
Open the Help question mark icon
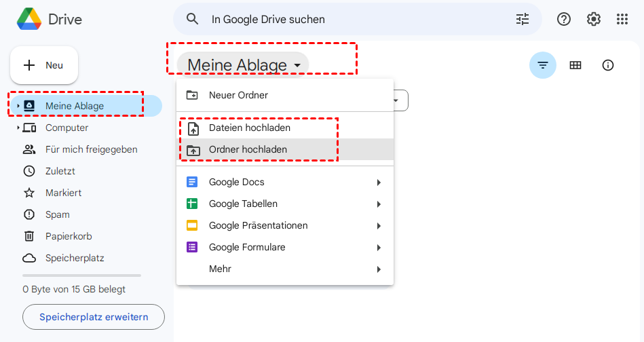click(564, 19)
